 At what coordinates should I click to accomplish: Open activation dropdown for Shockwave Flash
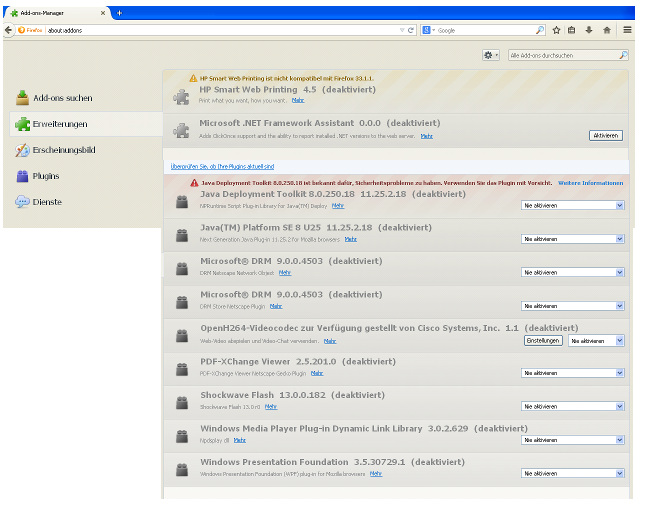(573, 406)
